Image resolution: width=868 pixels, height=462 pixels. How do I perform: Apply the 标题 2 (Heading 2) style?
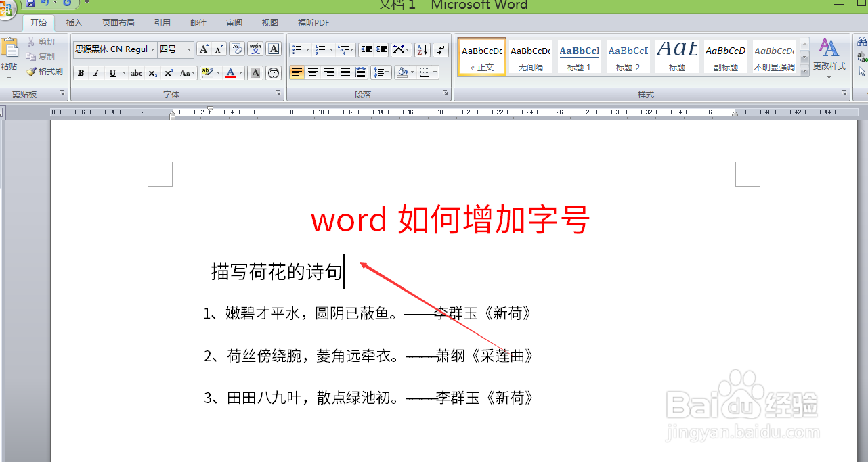click(x=628, y=56)
